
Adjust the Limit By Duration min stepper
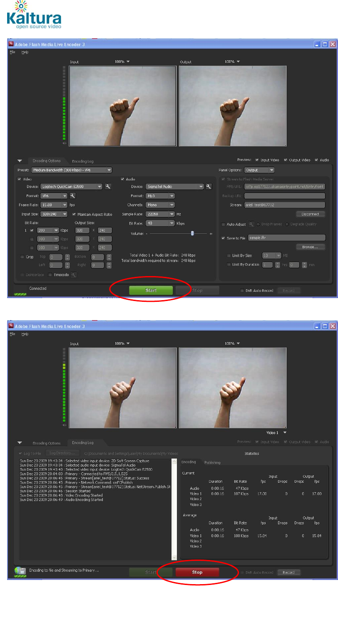(x=304, y=264)
